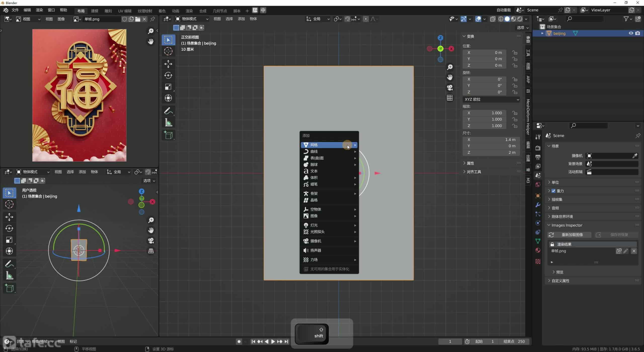Select the 3D Cursor tool in main viewport
This screenshot has height=352, width=644.
pos(168,51)
